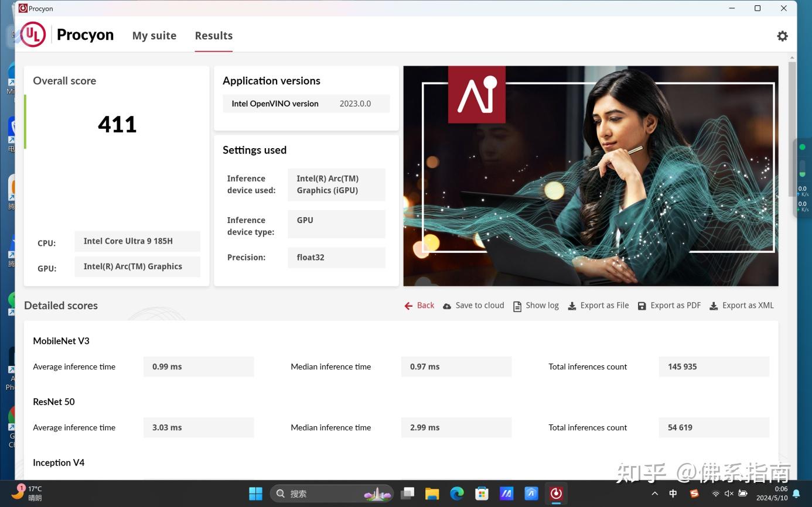
Task: Toggle the 中 input method indicator
Action: point(673,494)
